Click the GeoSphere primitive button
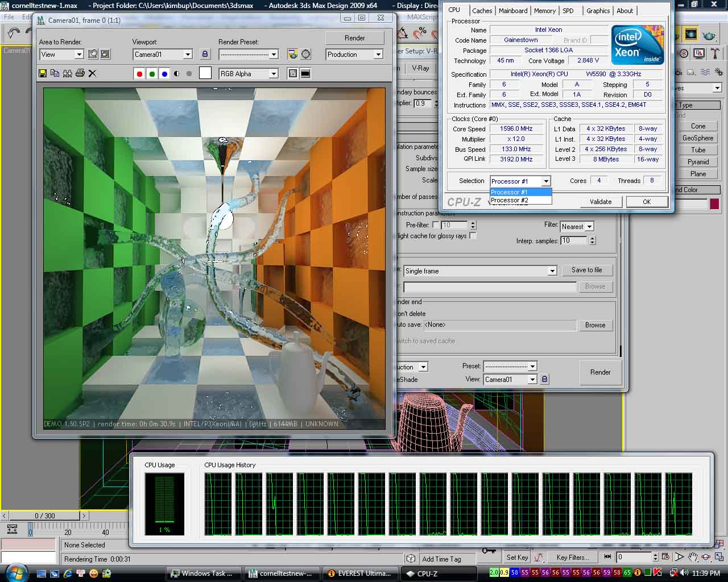 [698, 138]
